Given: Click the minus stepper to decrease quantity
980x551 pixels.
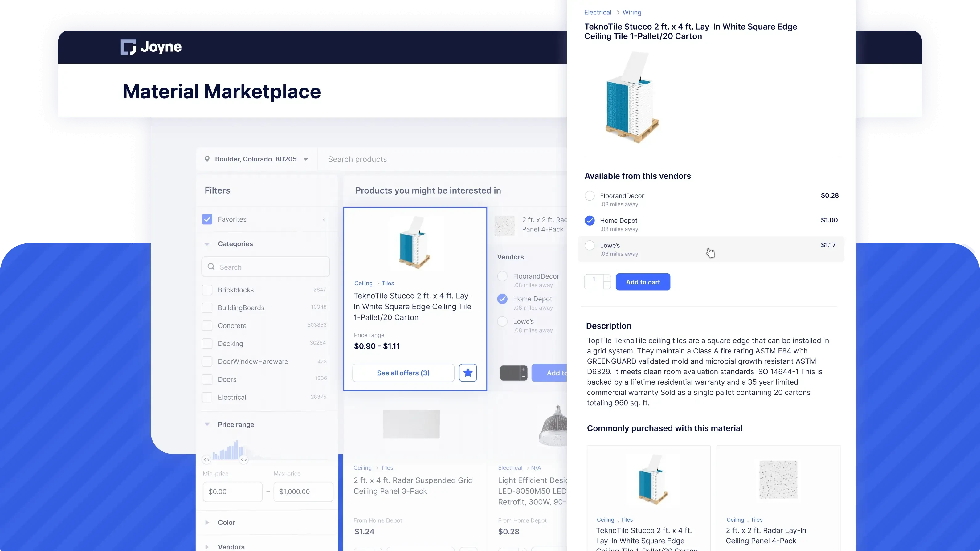Looking at the screenshot, I should [607, 286].
